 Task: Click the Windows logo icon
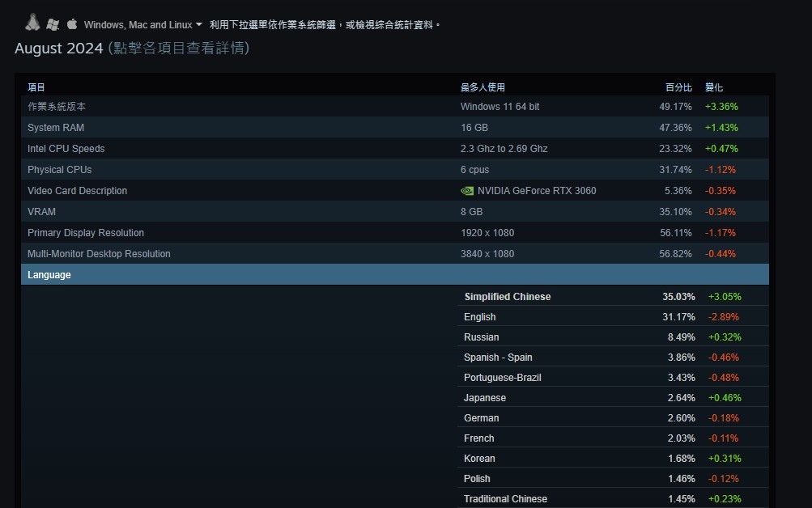pyautogui.click(x=53, y=24)
